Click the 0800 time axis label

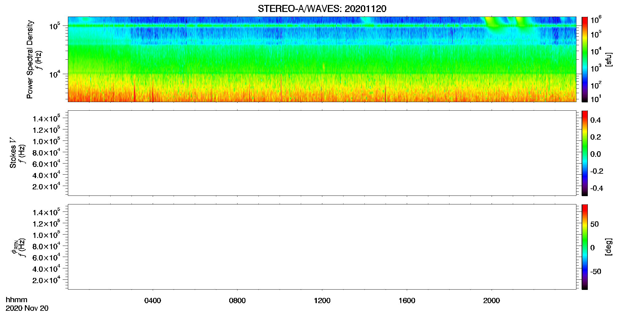click(x=237, y=301)
